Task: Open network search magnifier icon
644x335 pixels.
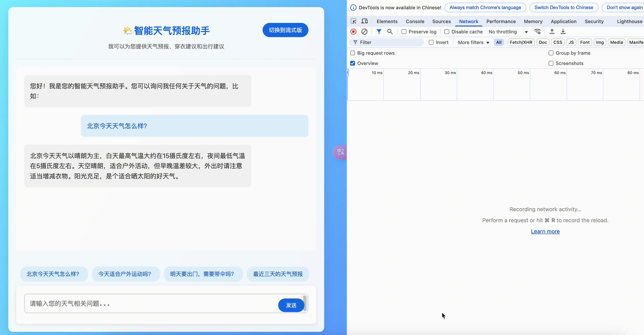Action: pyautogui.click(x=390, y=32)
